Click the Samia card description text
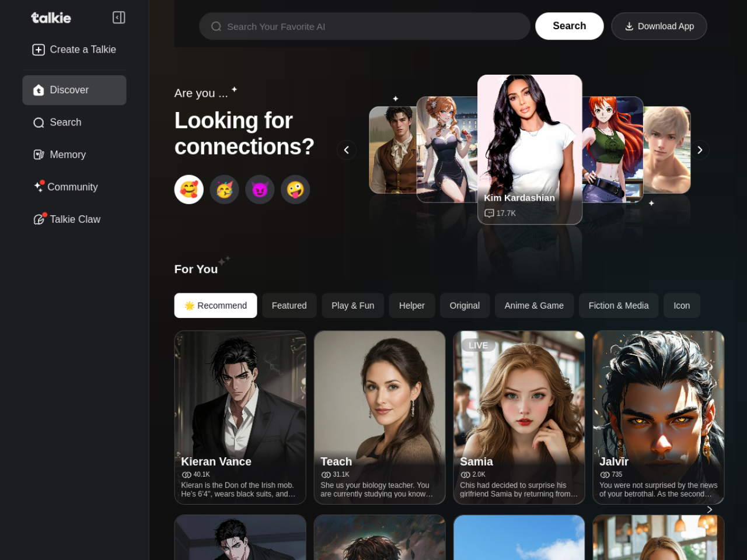Image resolution: width=747 pixels, height=560 pixels. [x=519, y=489]
